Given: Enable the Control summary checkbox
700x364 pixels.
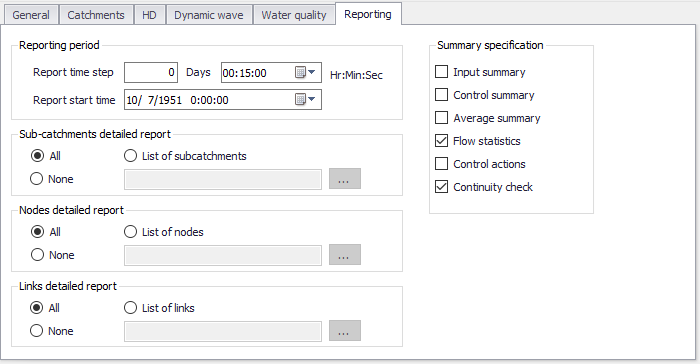Looking at the screenshot, I should (x=442, y=95).
